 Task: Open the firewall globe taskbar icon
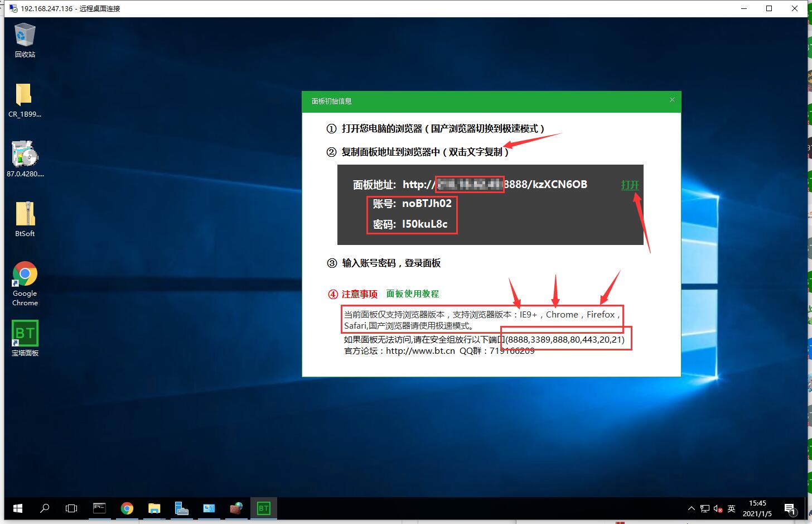[x=236, y=508]
